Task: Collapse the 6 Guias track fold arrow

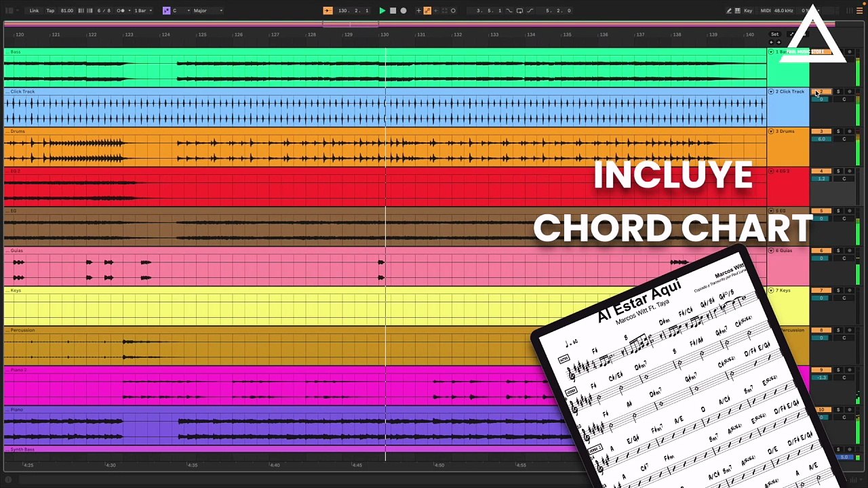Action: click(x=771, y=251)
